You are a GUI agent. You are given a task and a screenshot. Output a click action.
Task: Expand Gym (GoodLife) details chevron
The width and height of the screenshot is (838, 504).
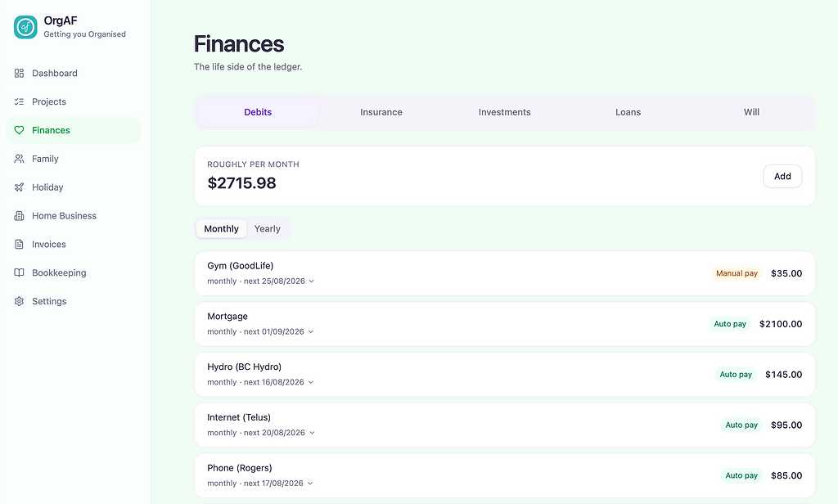tap(312, 281)
